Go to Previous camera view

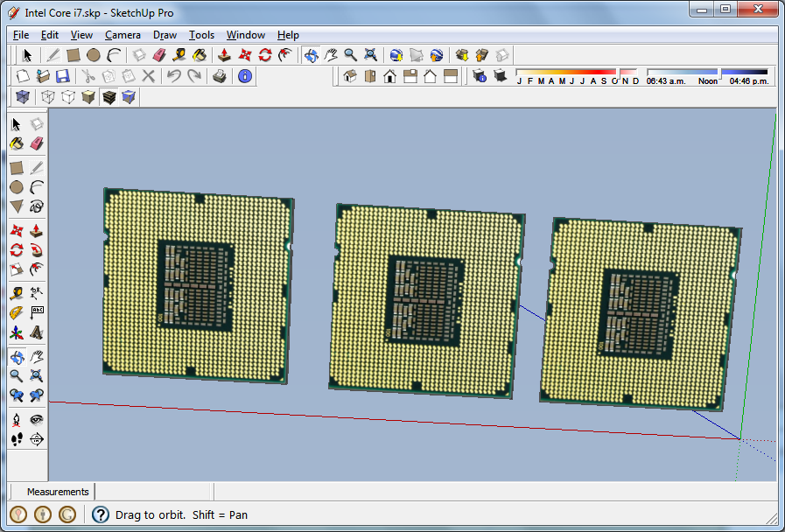17,395
